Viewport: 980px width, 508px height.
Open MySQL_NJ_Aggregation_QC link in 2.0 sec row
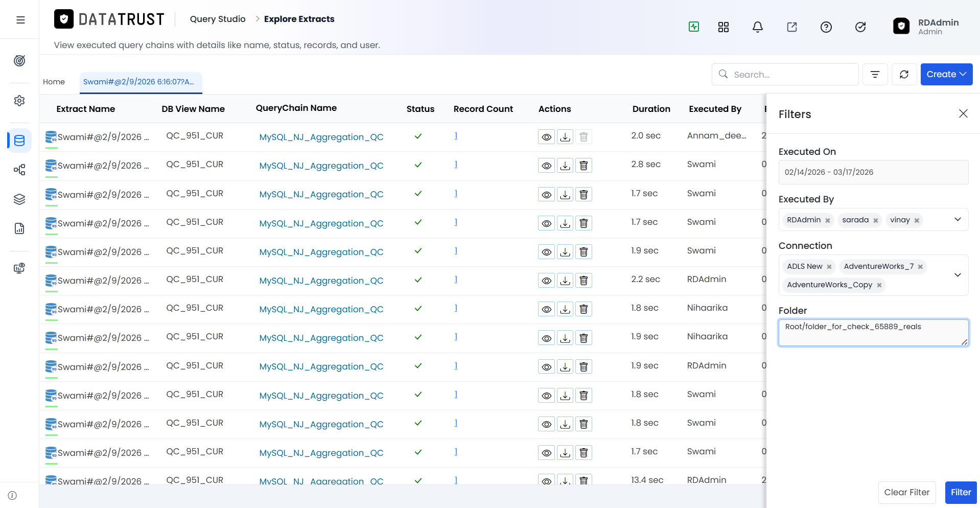(x=321, y=137)
